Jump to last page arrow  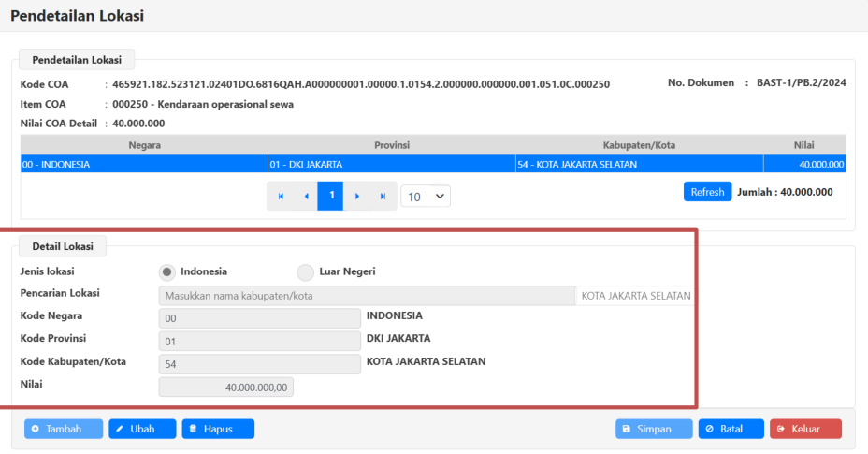(382, 197)
